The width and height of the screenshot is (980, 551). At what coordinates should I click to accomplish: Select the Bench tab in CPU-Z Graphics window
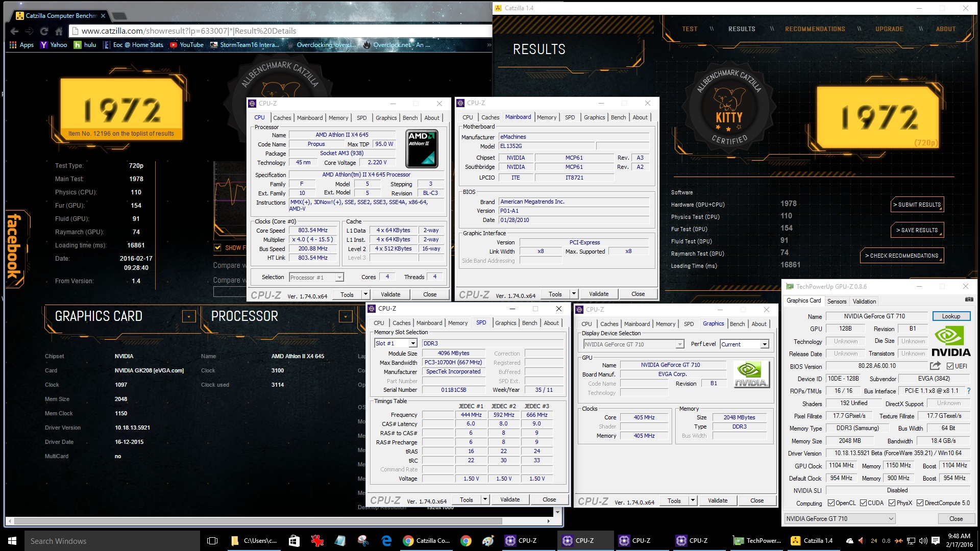(x=737, y=324)
